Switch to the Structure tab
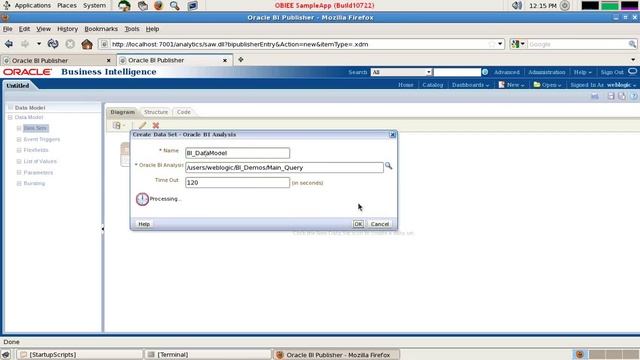This screenshot has height=360, width=640. pyautogui.click(x=156, y=112)
